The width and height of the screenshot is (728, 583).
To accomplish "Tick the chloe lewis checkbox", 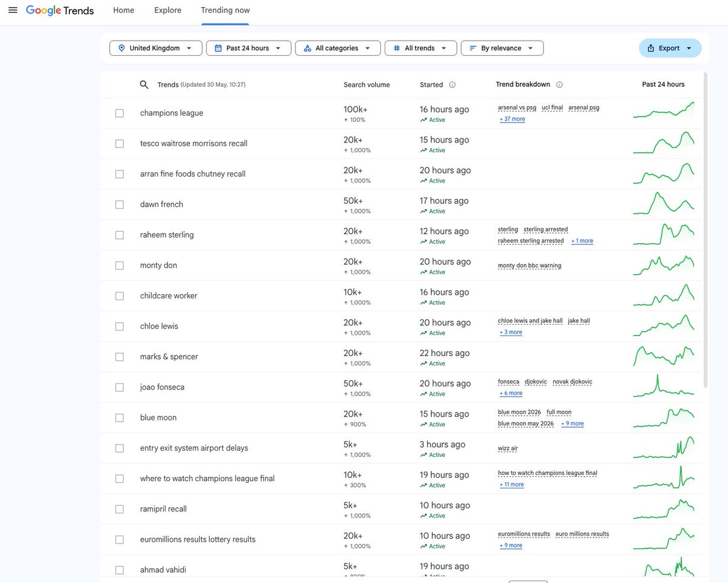I will click(x=120, y=326).
